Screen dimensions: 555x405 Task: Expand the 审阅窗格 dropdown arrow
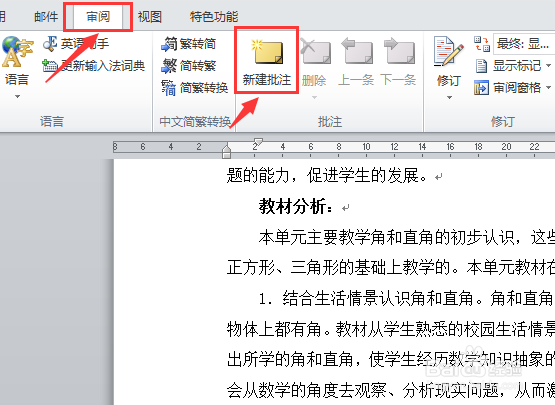click(548, 87)
